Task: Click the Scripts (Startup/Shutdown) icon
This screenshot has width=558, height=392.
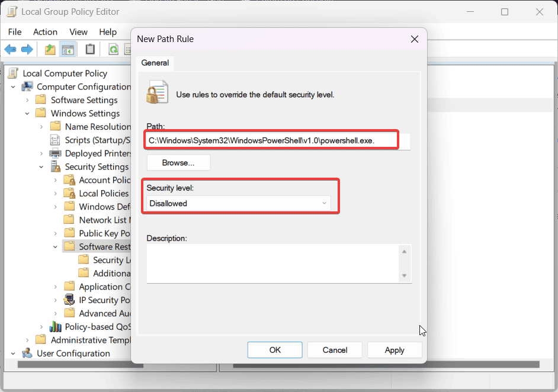Action: (55, 140)
